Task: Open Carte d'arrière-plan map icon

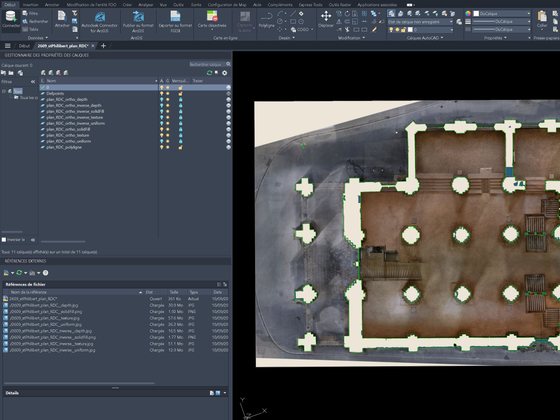Action: [212, 16]
